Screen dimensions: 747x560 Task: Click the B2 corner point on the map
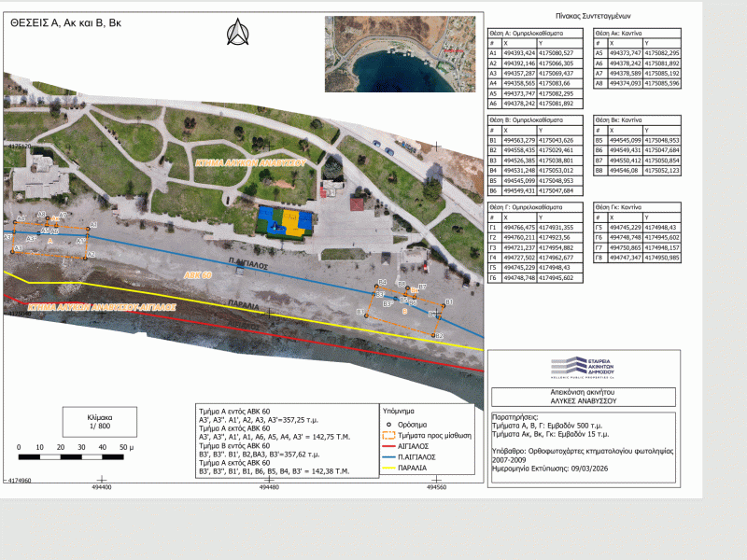(x=433, y=335)
